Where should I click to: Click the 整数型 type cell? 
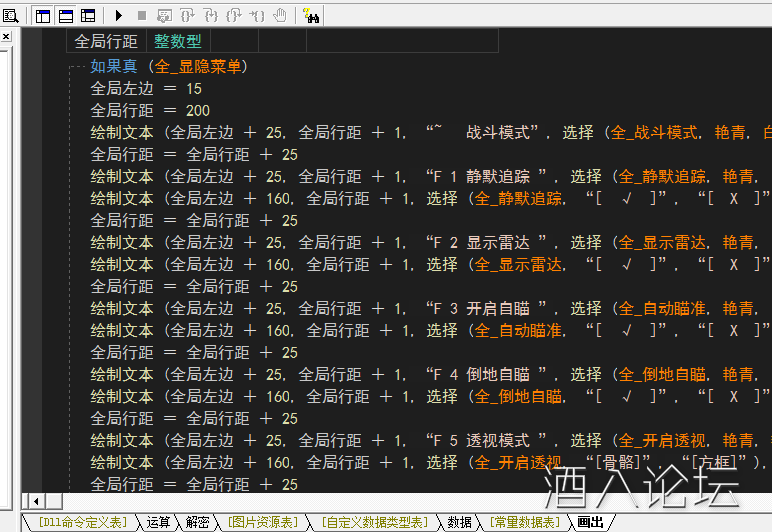[x=177, y=41]
